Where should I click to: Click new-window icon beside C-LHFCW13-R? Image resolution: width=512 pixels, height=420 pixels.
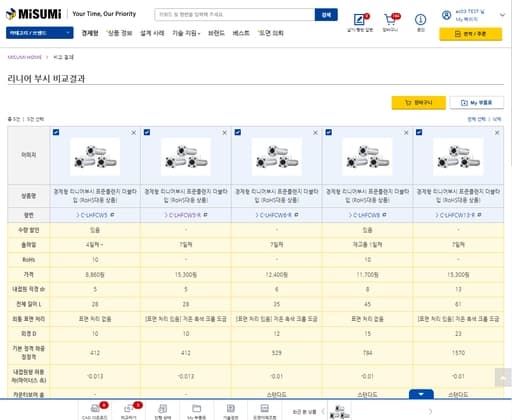coord(479,215)
